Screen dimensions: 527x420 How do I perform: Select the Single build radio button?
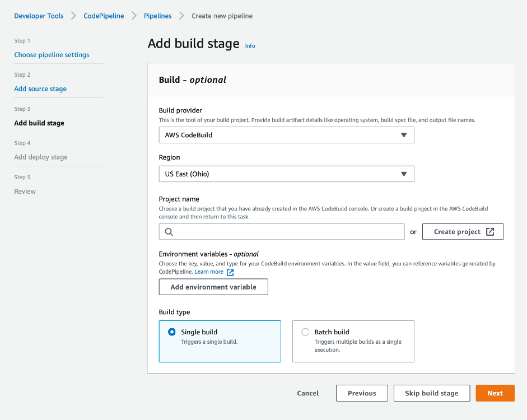172,332
